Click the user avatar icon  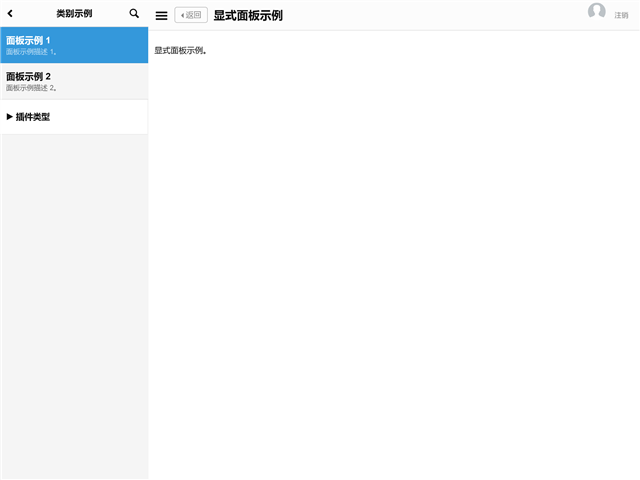click(597, 12)
